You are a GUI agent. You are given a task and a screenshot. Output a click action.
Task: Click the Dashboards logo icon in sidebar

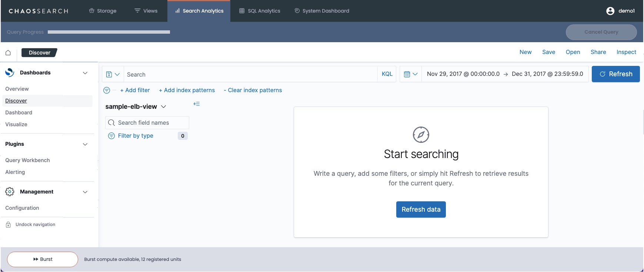pyautogui.click(x=10, y=73)
